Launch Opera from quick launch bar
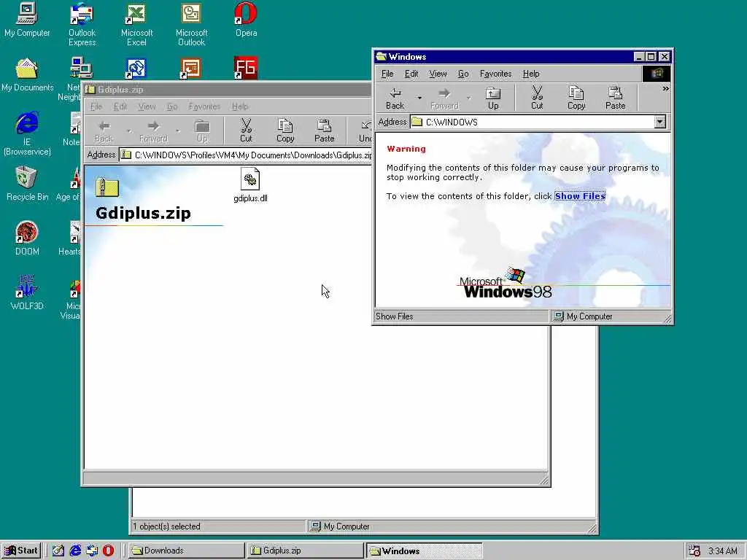This screenshot has height=560, width=747. point(108,551)
